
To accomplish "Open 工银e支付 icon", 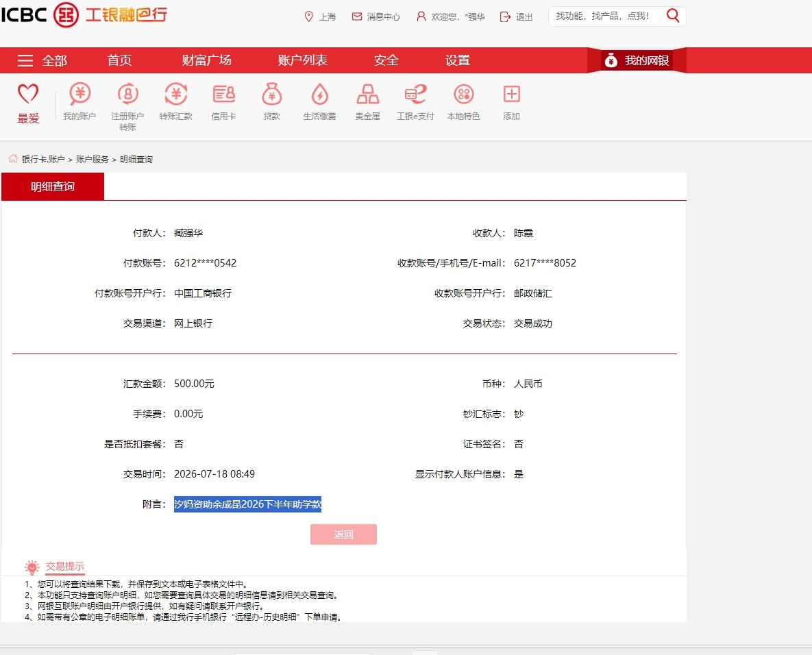I will tap(415, 95).
